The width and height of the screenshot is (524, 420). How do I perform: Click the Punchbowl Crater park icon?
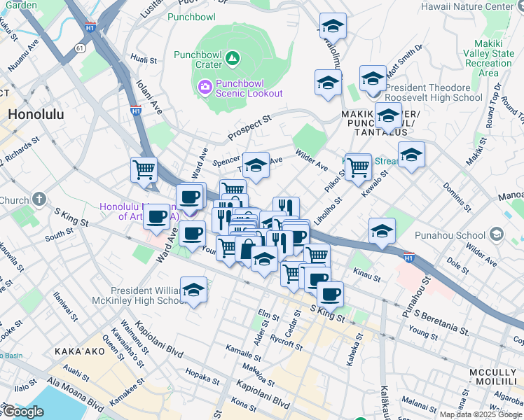point(233,59)
